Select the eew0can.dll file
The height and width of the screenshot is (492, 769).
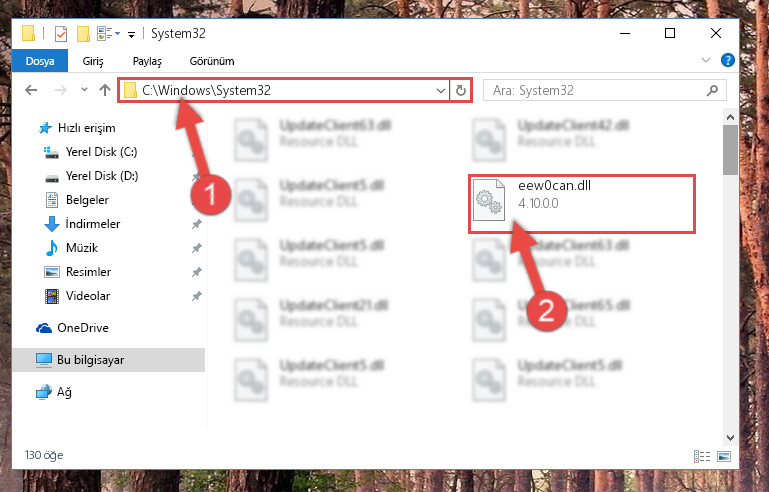[582, 203]
